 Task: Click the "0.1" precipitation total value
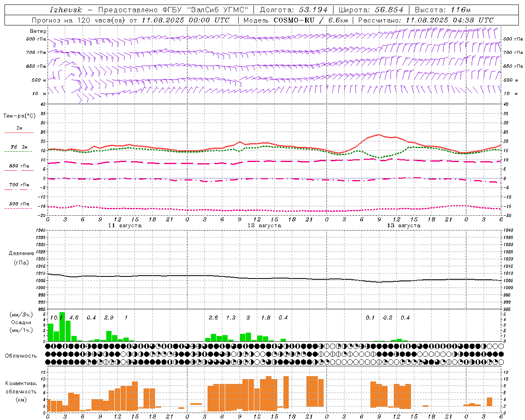(370, 317)
